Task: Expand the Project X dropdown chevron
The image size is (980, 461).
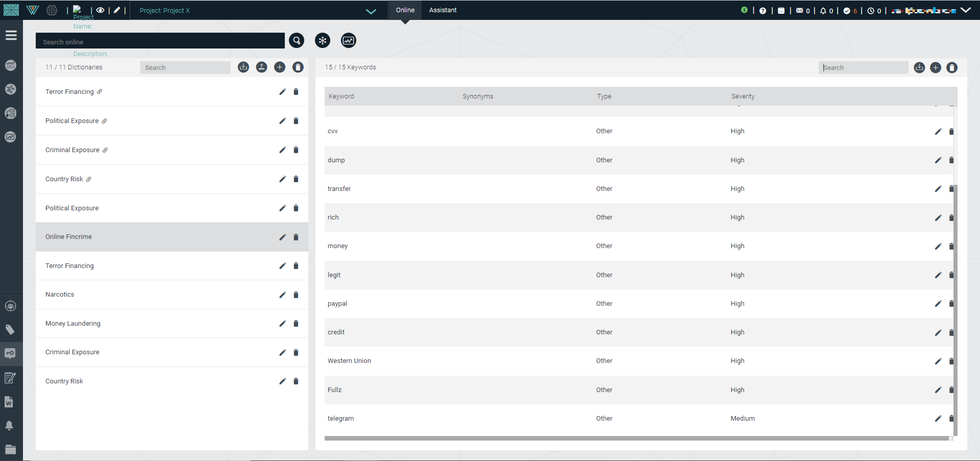Action: pos(371,11)
